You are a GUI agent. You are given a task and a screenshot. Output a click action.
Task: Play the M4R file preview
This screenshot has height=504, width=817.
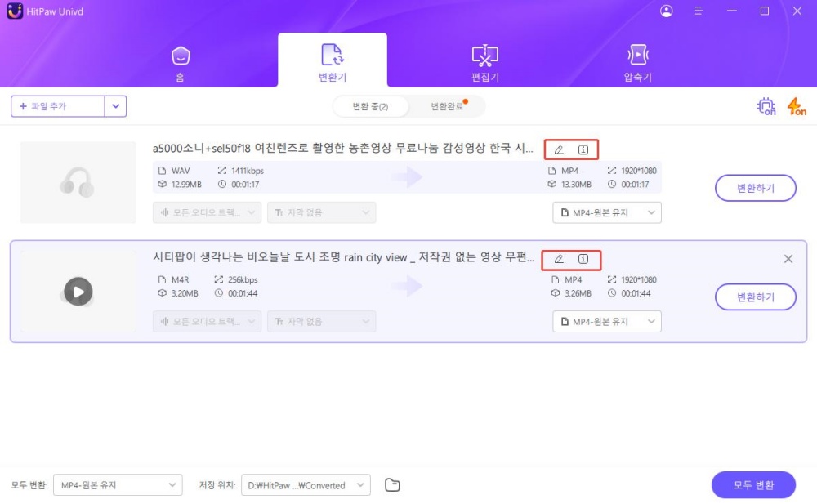pos(78,292)
